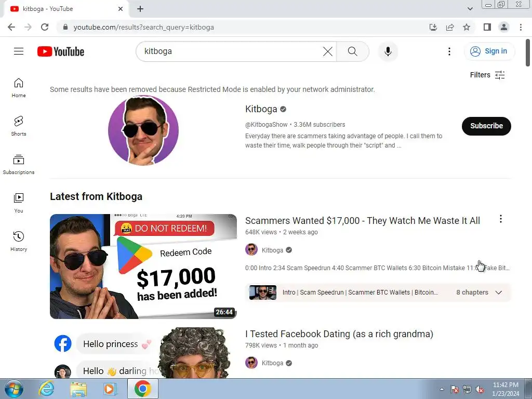Click the muted volume tray icon
This screenshot has width=532, height=399.
point(480,389)
